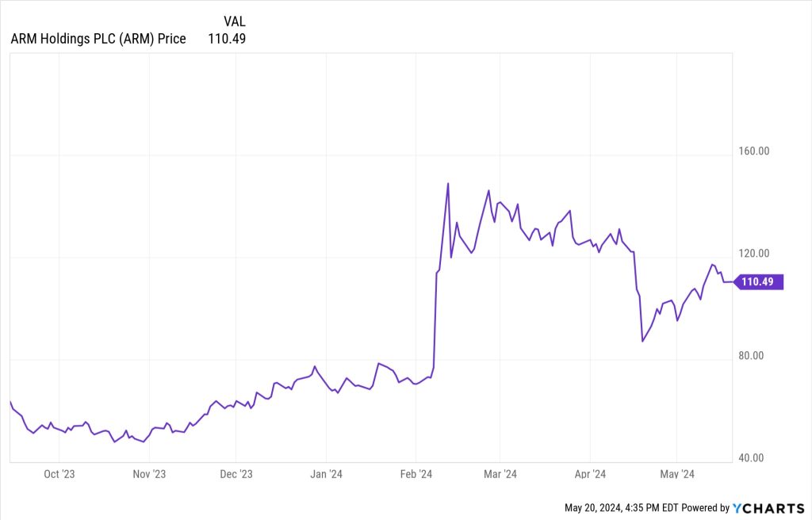Screen dimensions: 812x520
Task: Click the Powered by text
Action: 704,507
